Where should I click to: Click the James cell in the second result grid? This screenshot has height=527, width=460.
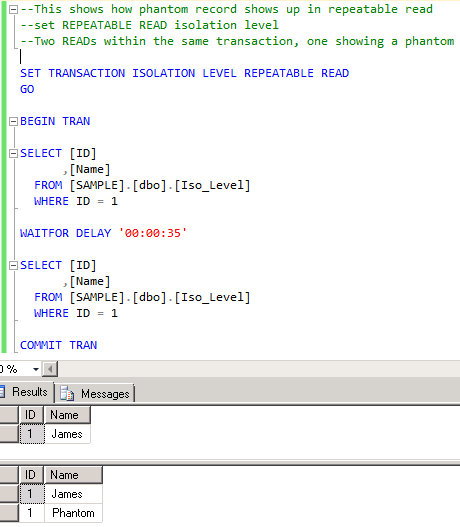pyautogui.click(x=73, y=494)
